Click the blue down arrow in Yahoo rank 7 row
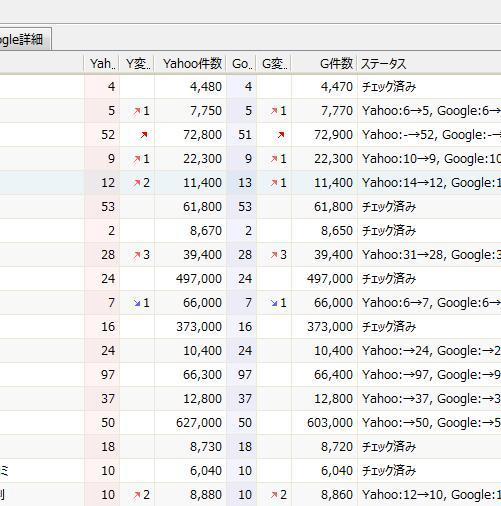 pyautogui.click(x=137, y=303)
